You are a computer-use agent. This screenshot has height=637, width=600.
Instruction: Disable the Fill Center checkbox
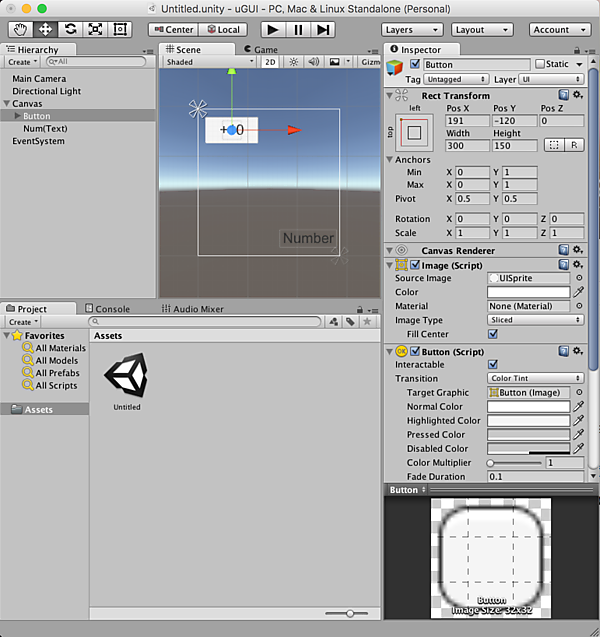492,334
